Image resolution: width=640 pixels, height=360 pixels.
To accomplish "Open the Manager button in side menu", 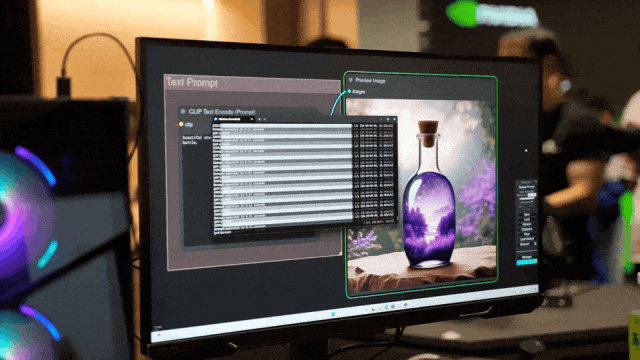I will (x=527, y=257).
